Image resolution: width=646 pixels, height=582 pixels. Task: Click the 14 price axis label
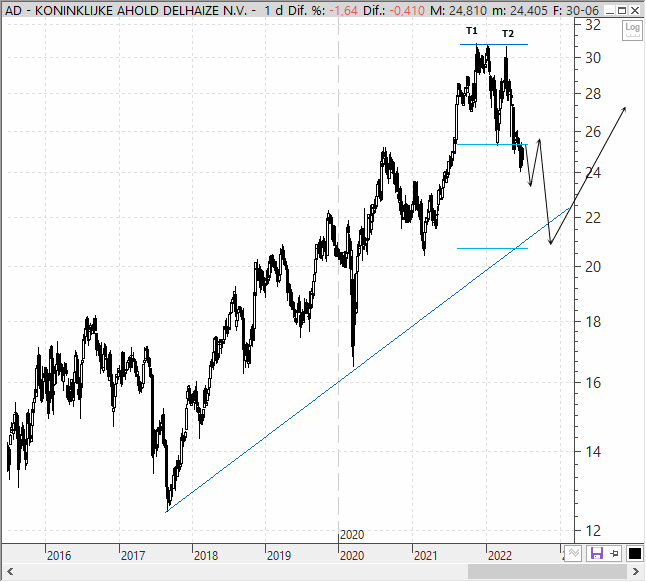(x=593, y=452)
